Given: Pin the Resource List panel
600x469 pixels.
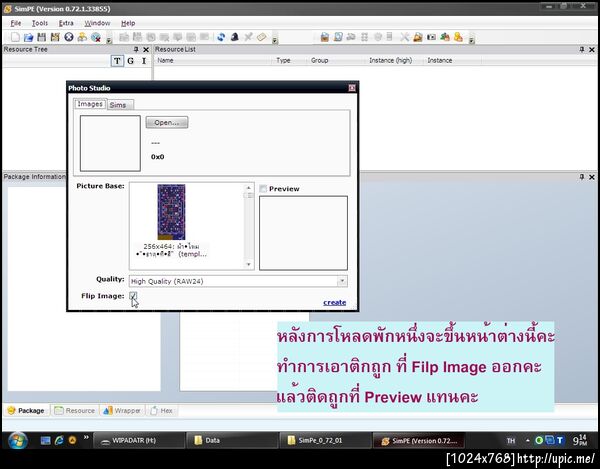Looking at the screenshot, I should [582, 49].
